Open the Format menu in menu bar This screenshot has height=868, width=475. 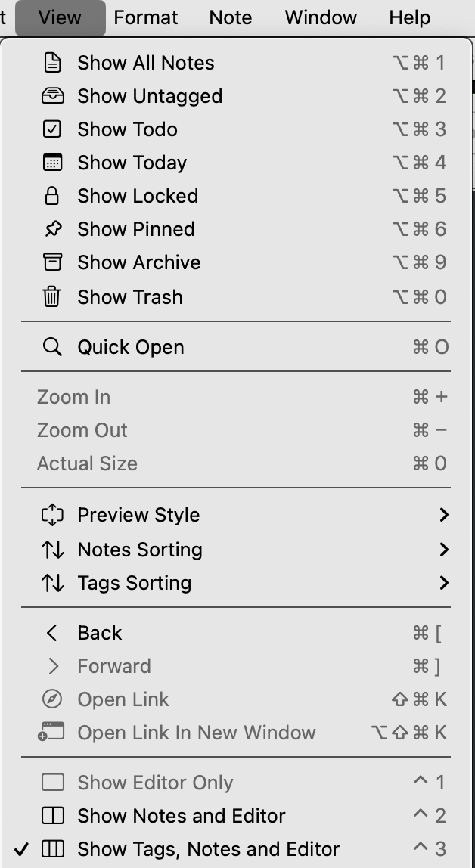point(146,17)
